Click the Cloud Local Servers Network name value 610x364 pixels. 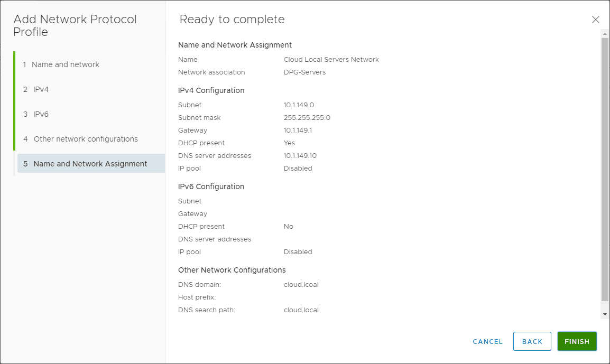point(331,60)
